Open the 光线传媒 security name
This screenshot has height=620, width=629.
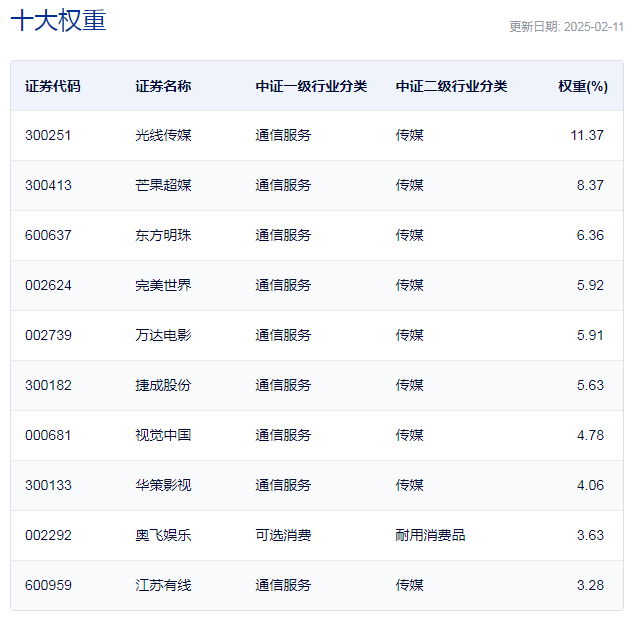(163, 135)
